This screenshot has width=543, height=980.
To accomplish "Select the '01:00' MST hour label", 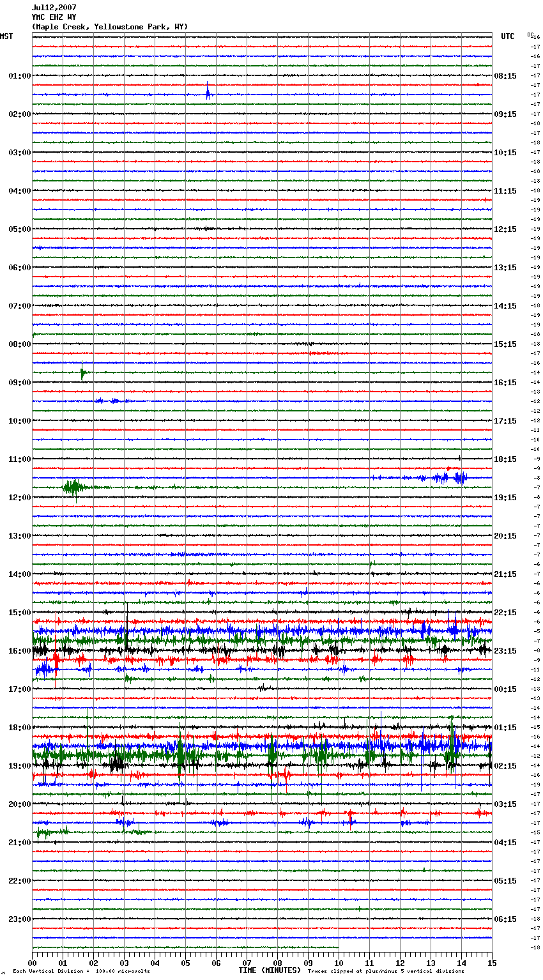I will (19, 76).
